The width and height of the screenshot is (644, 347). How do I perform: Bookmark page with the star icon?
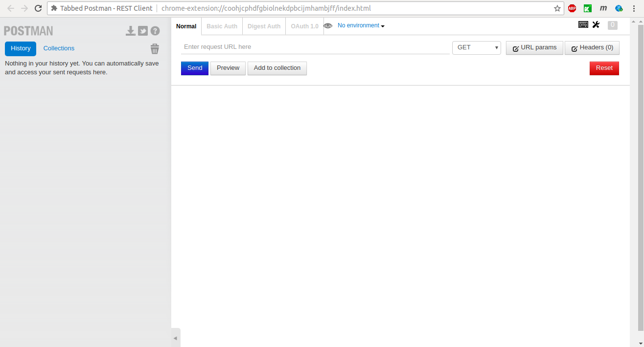point(557,8)
